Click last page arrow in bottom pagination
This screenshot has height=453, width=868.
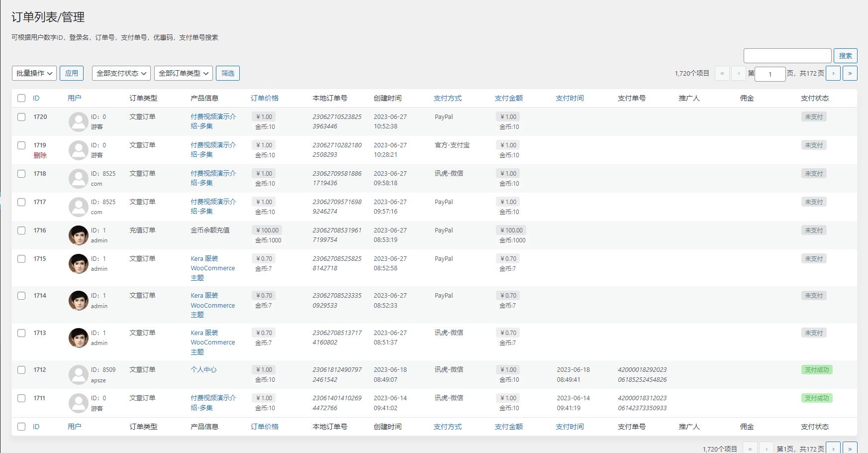(850, 448)
